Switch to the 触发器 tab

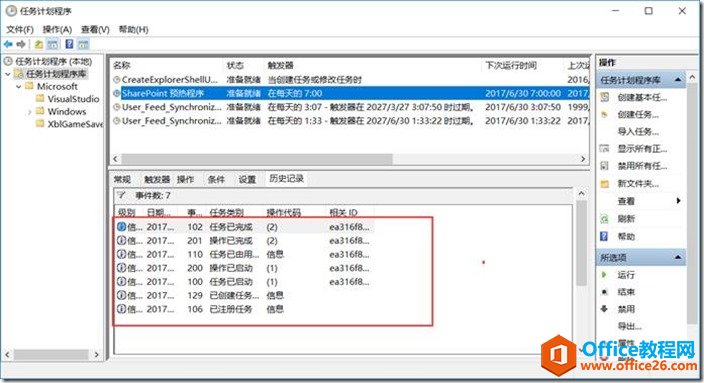(x=157, y=180)
